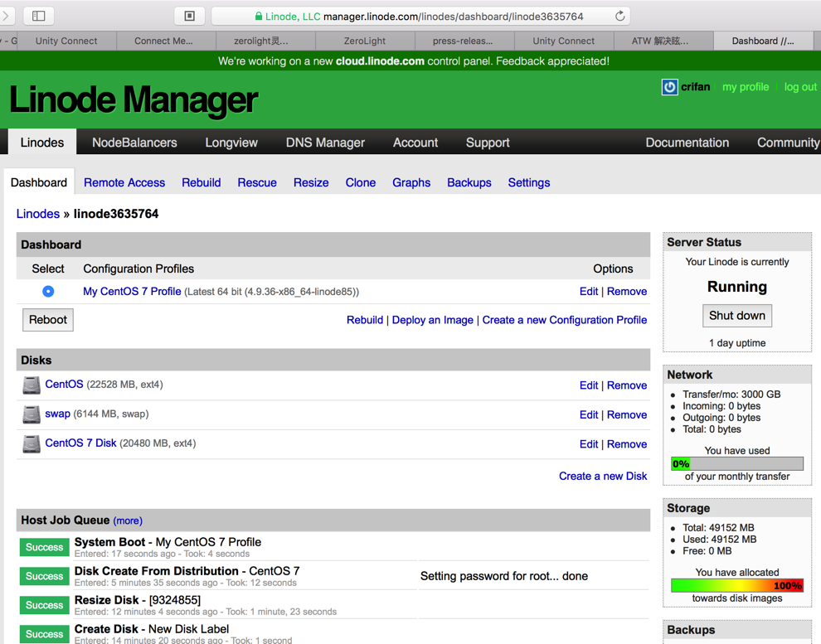Open the swap disk link
Image resolution: width=821 pixels, height=644 pixels.
(x=57, y=414)
